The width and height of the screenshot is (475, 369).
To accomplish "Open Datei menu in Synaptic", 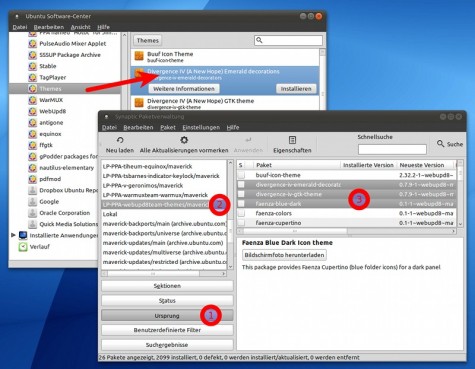I will (x=109, y=127).
